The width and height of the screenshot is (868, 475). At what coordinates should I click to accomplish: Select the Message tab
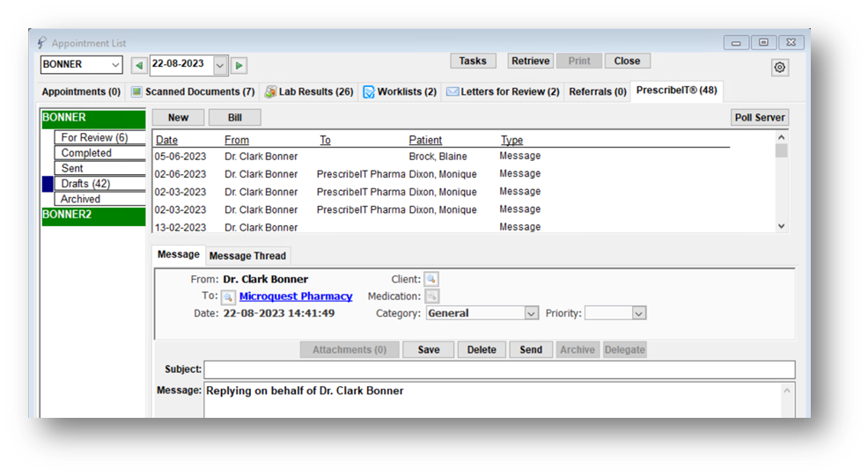pyautogui.click(x=178, y=254)
